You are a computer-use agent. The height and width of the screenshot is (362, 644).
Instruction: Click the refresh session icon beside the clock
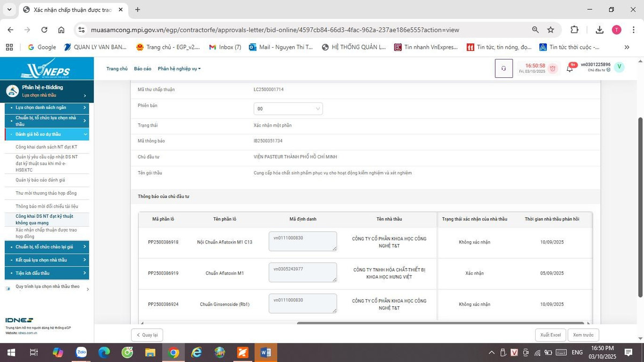(x=503, y=69)
